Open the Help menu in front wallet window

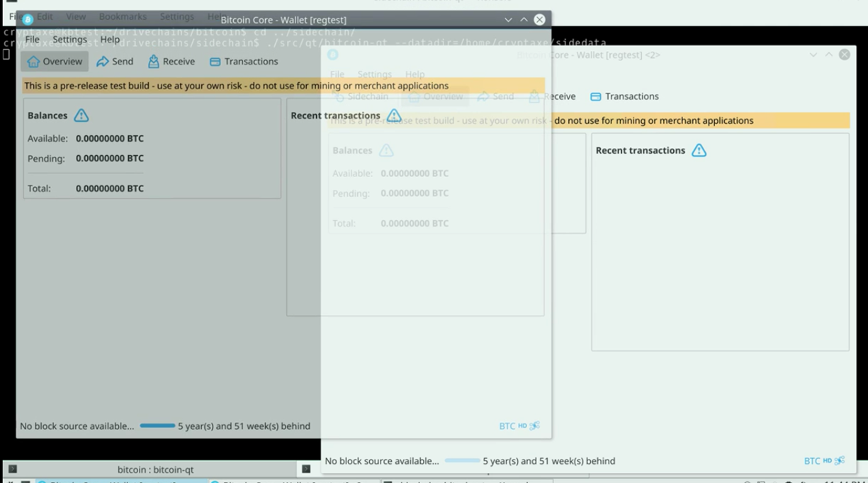(x=110, y=40)
